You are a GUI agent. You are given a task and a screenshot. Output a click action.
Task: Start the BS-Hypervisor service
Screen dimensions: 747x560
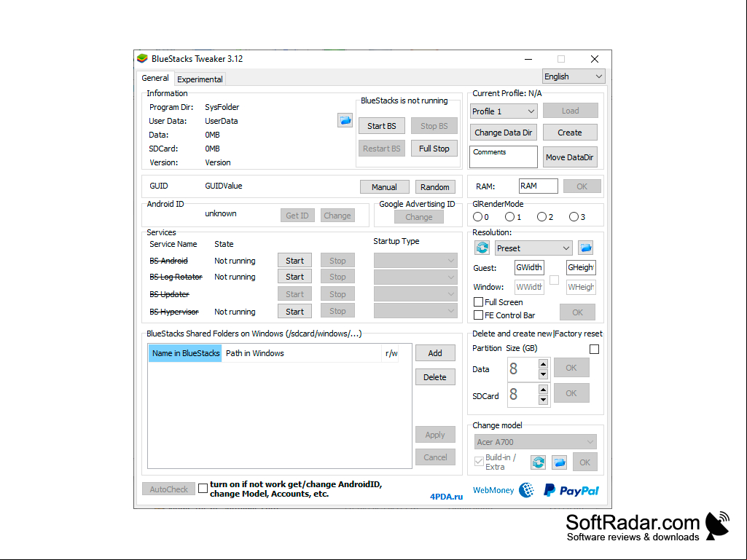click(x=295, y=312)
